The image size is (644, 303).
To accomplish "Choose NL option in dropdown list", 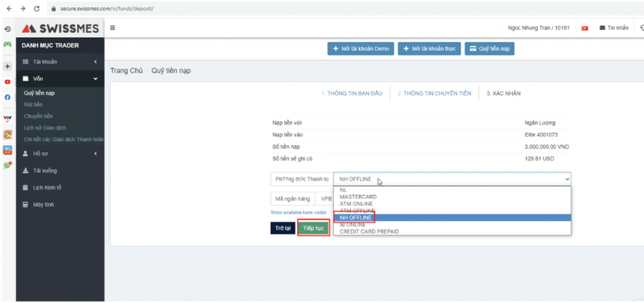I will click(452, 190).
